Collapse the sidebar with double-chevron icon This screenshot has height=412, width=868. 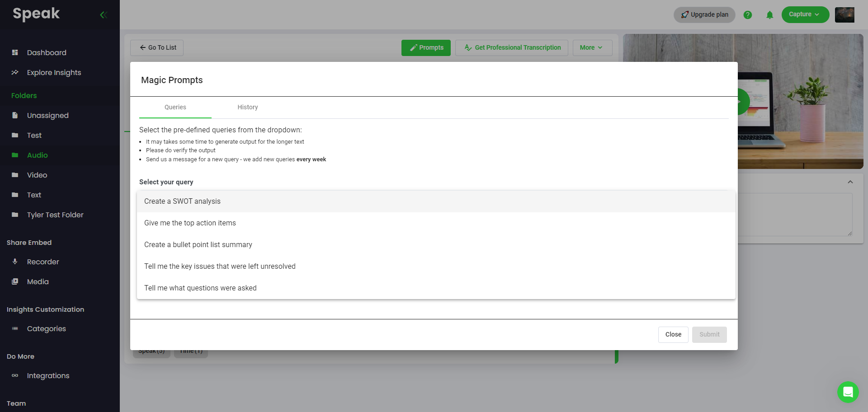[x=104, y=15]
